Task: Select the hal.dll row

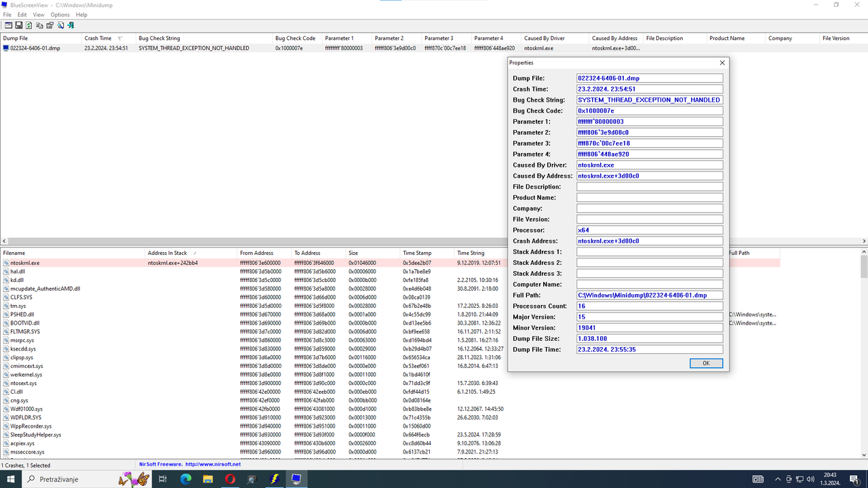Action: [x=390, y=271]
